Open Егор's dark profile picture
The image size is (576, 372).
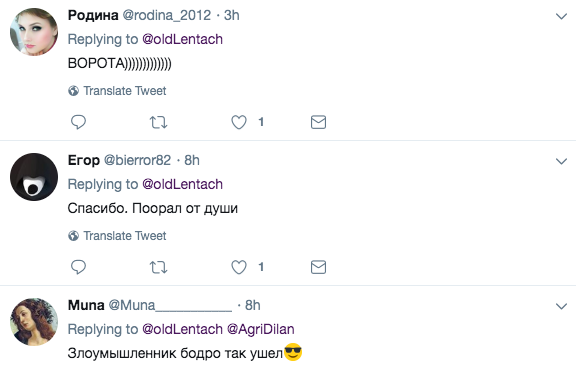point(34,177)
